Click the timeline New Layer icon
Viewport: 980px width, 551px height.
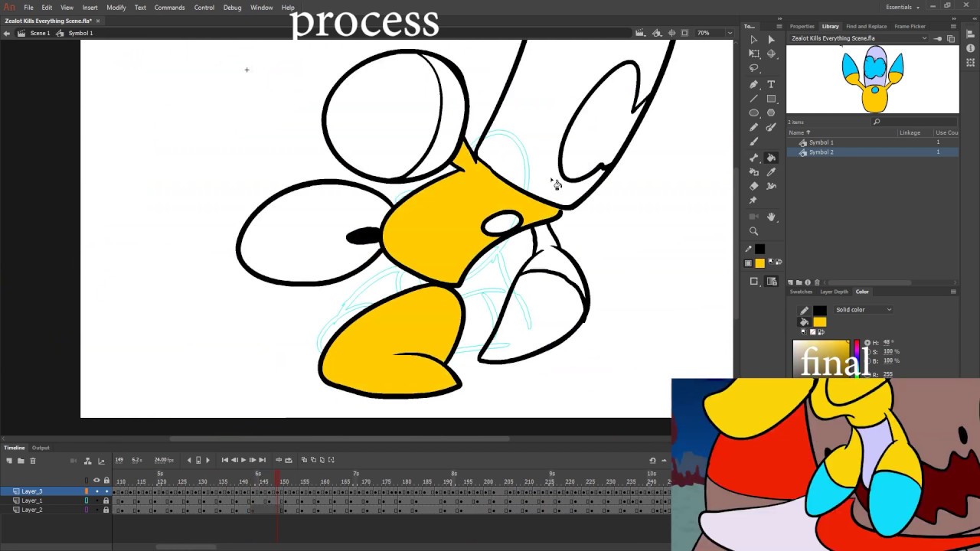coord(9,461)
